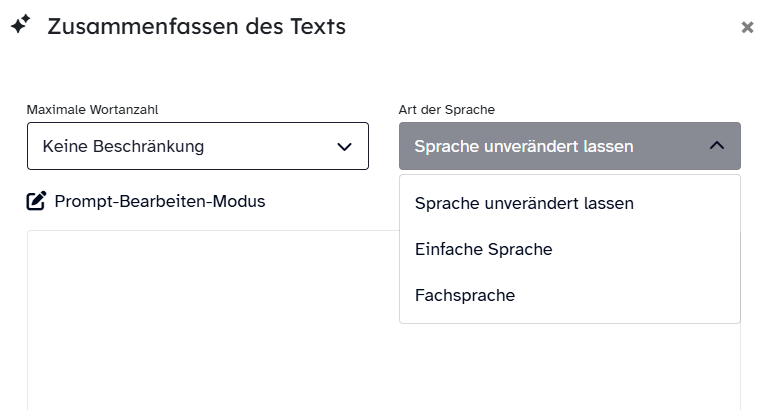775x410 pixels.
Task: Pick 'Fachsprache' from the language list
Action: [x=465, y=295]
